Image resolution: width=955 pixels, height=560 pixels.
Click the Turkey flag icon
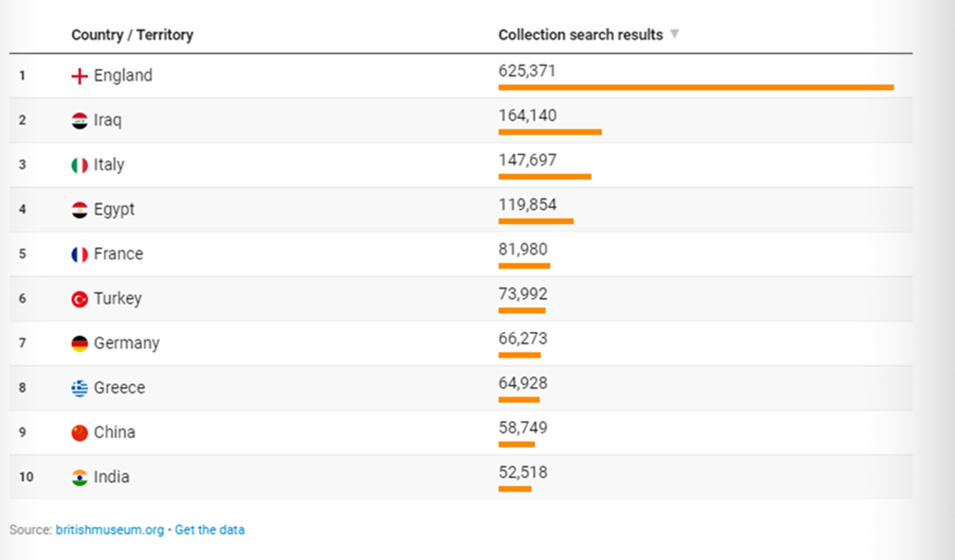pyautogui.click(x=79, y=299)
